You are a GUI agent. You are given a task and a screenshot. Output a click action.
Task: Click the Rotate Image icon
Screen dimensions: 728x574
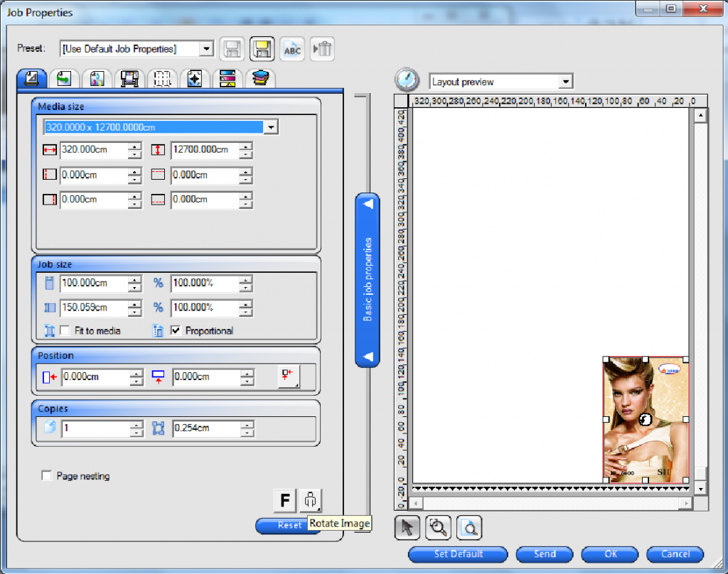click(x=310, y=500)
